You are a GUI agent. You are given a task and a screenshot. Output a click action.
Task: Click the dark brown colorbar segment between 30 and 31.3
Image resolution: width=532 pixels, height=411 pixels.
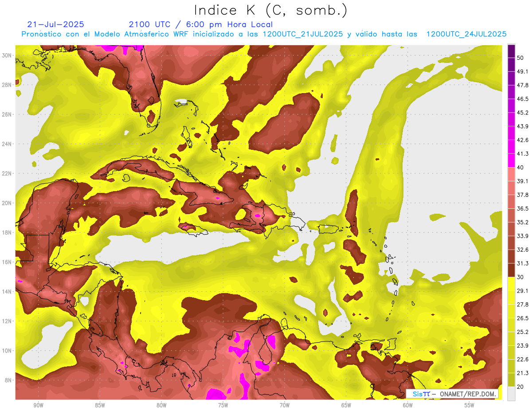tap(511, 270)
